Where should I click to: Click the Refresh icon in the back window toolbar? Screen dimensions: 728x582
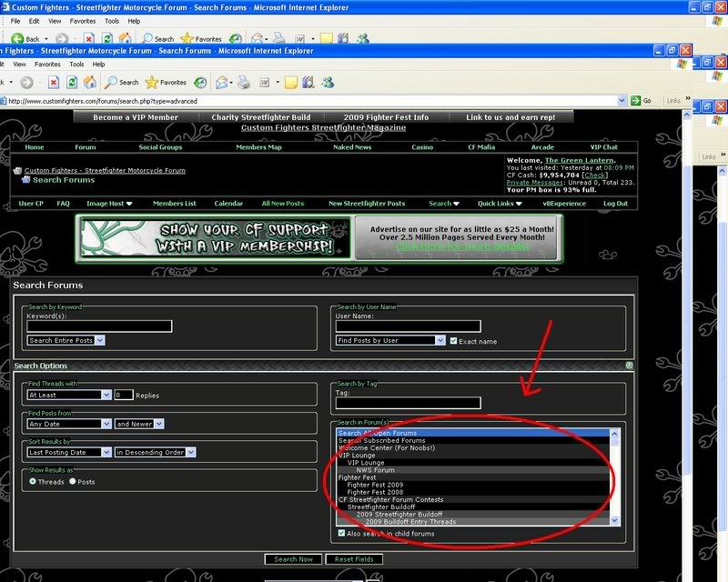click(107, 38)
